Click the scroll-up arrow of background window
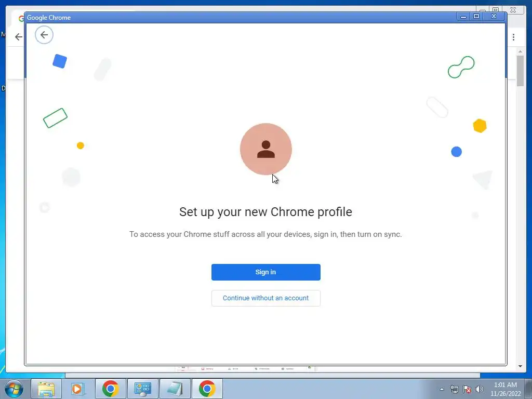This screenshot has height=399, width=532. point(520,51)
